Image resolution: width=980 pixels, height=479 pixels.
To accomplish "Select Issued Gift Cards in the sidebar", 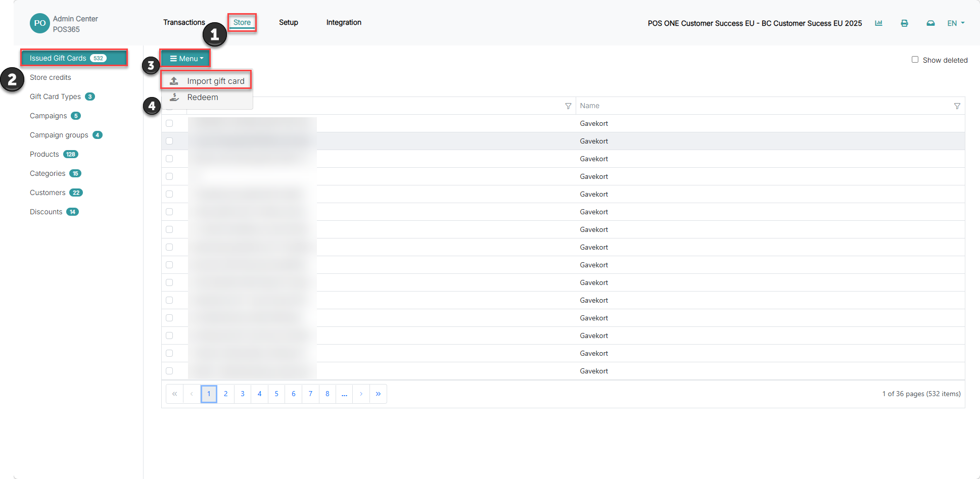I will pyautogui.click(x=74, y=58).
